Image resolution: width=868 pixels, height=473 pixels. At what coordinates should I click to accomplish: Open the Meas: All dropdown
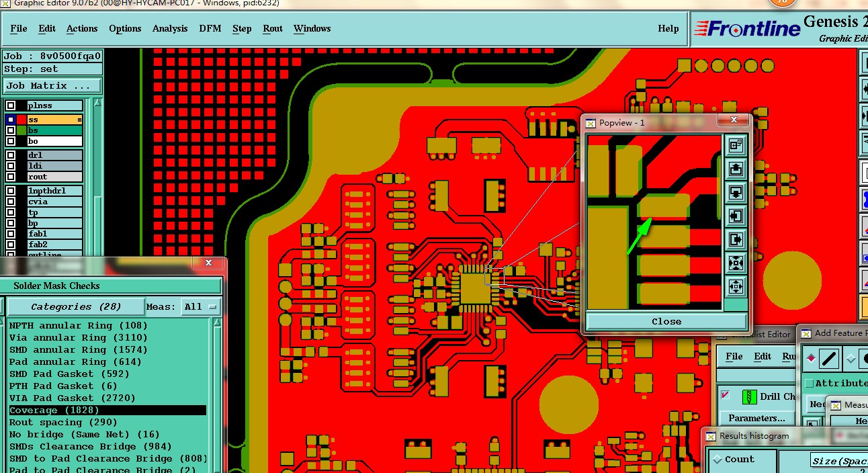coord(202,306)
